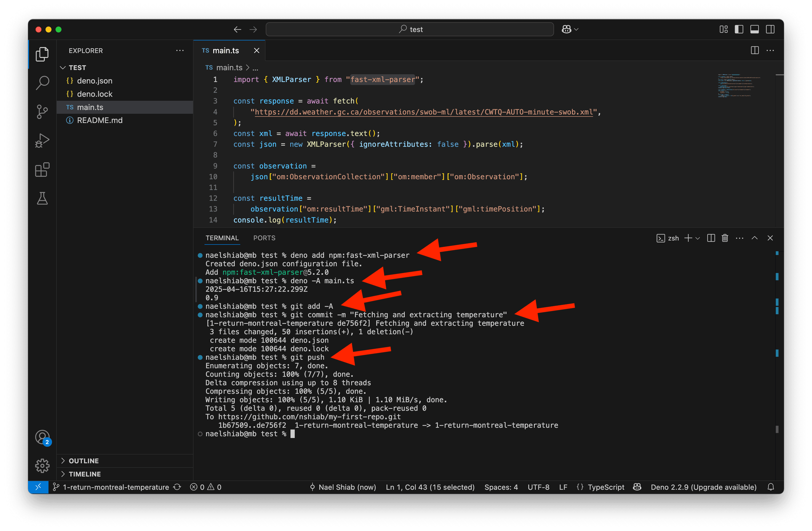Open the Testing flask view
This screenshot has width=812, height=531.
point(42,198)
